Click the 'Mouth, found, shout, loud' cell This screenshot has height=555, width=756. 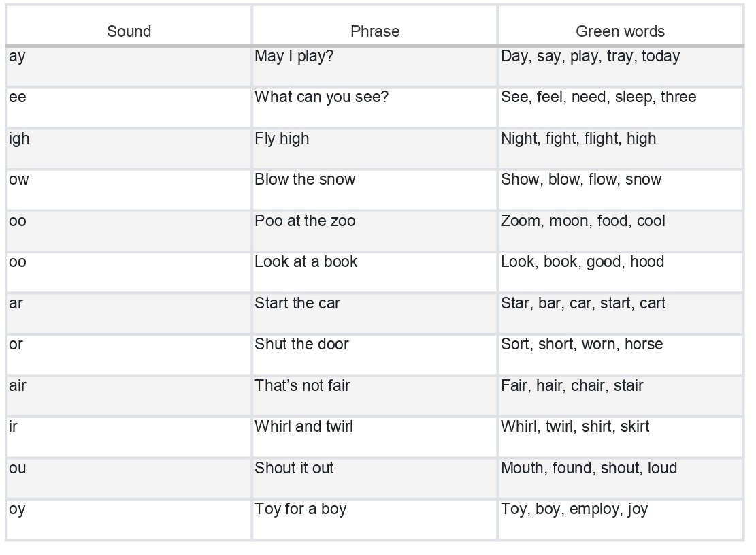pyautogui.click(x=621, y=478)
